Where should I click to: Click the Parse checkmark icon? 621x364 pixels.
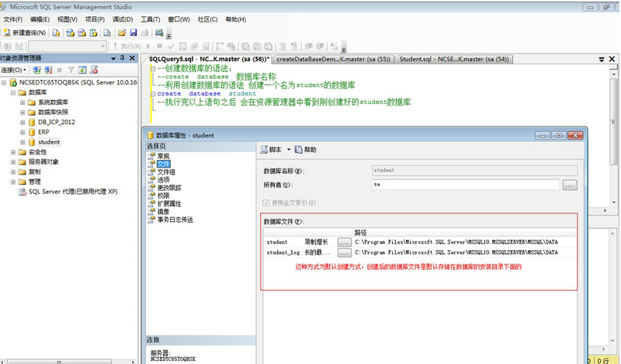171,47
